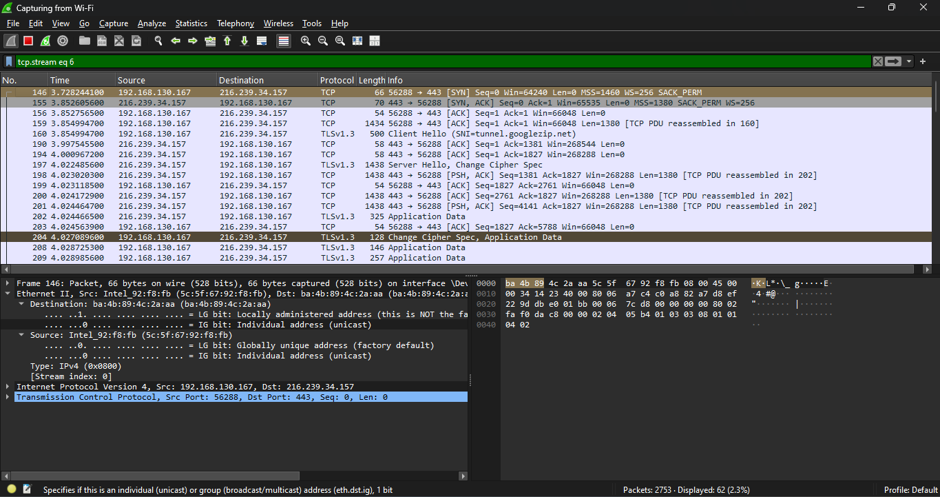Open capture file properties status icon
Viewport: 940px width, 497px height.
click(x=27, y=490)
